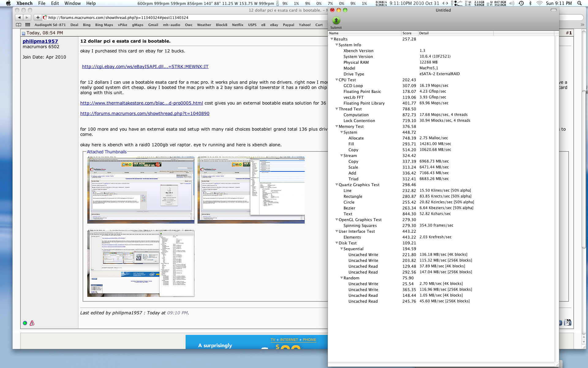Viewport: 588px width, 368px height.
Task: Click the philipma1957 username link
Action: 40,41
